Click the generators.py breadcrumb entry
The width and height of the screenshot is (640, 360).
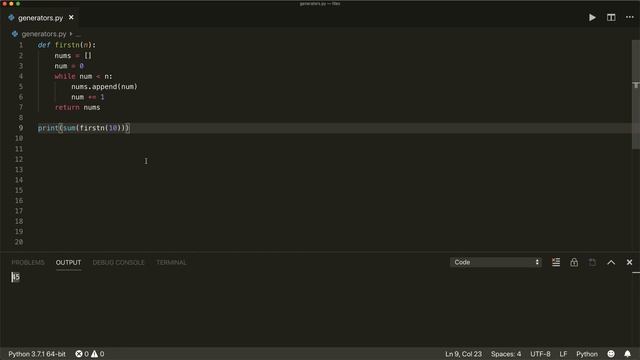tap(44, 34)
